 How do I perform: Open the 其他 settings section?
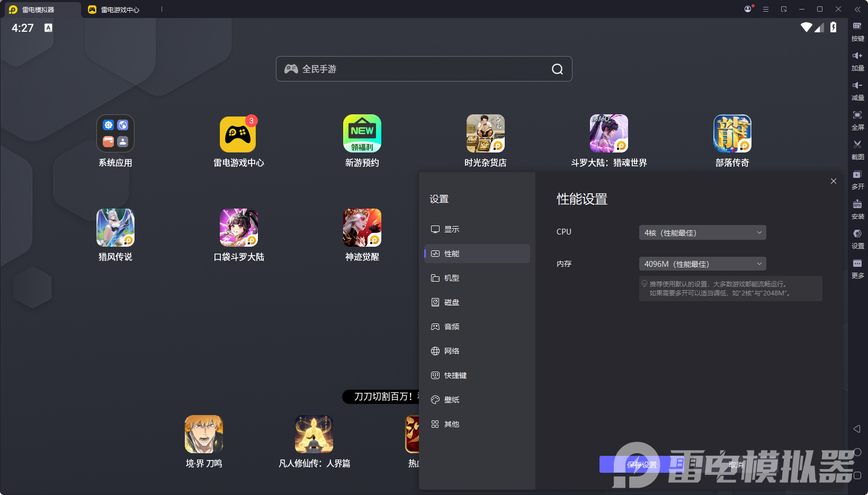click(477, 424)
